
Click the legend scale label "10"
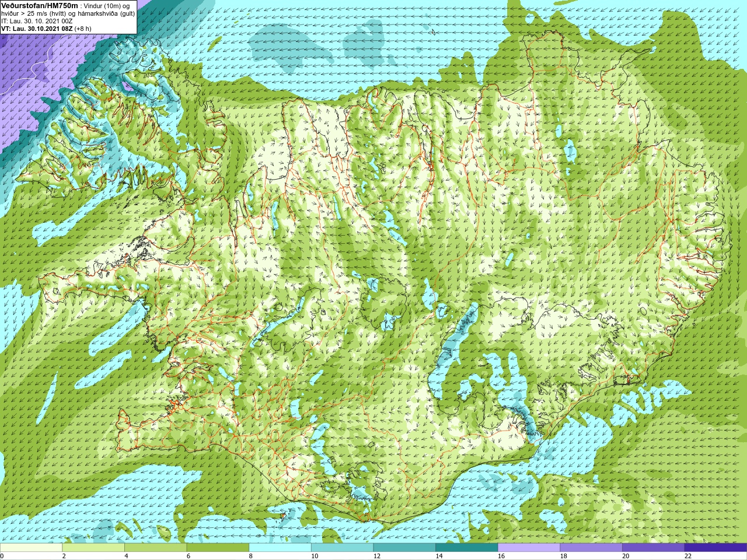pyautogui.click(x=315, y=556)
